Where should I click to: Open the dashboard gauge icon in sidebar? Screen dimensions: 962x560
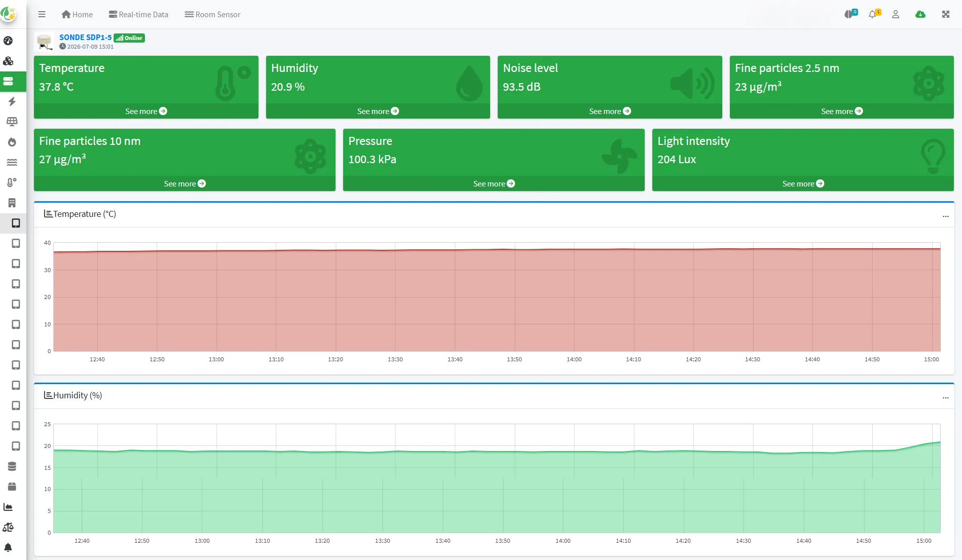click(x=8, y=41)
